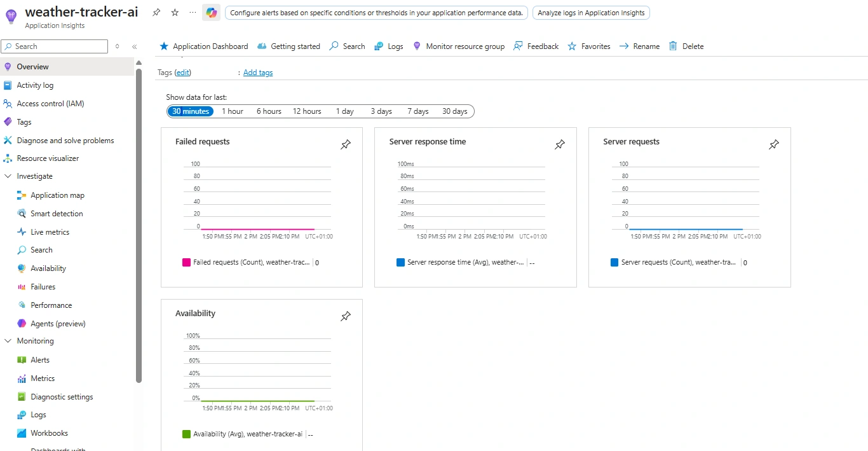Select the 1 hour time range

click(233, 111)
